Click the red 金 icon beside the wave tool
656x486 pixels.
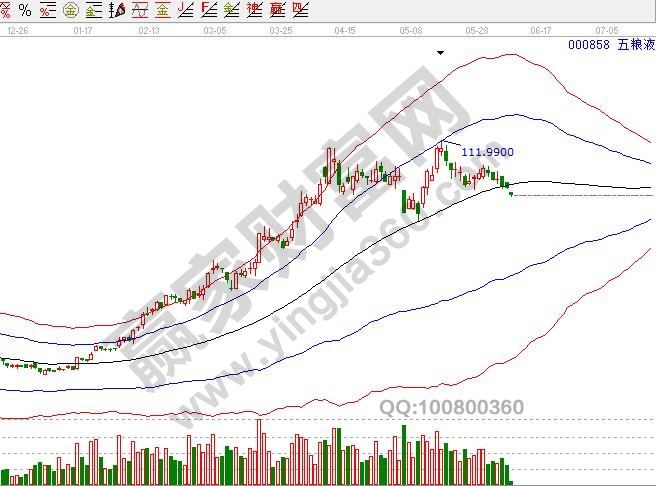click(x=162, y=10)
